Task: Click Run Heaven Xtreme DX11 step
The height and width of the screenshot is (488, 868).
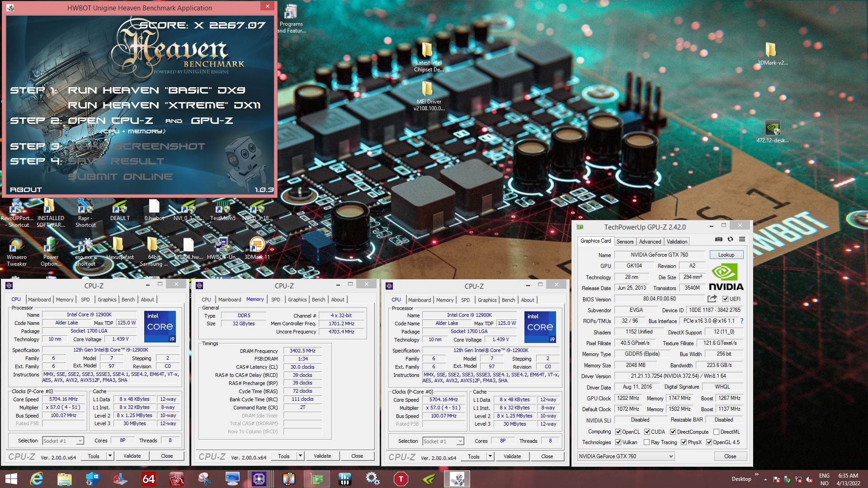Action: [164, 105]
